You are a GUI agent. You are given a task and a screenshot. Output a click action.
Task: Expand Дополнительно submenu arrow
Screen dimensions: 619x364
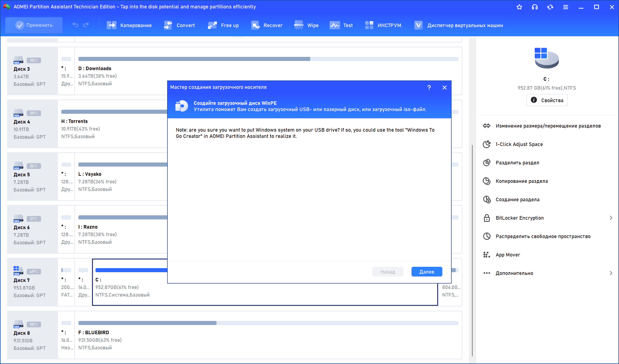611,273
